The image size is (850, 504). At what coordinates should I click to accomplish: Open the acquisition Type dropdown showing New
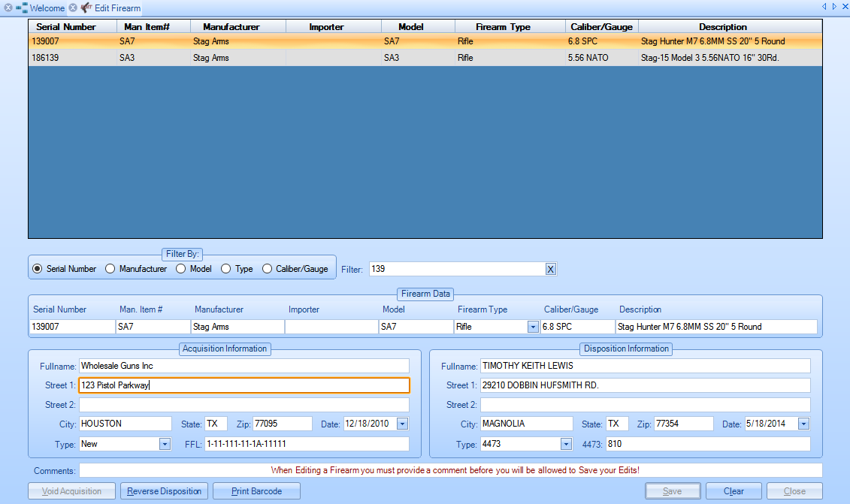165,445
